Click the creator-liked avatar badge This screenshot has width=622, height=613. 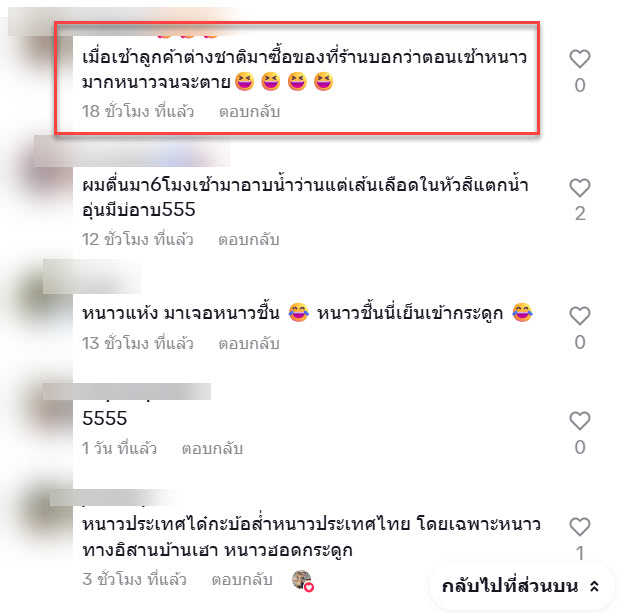click(303, 580)
